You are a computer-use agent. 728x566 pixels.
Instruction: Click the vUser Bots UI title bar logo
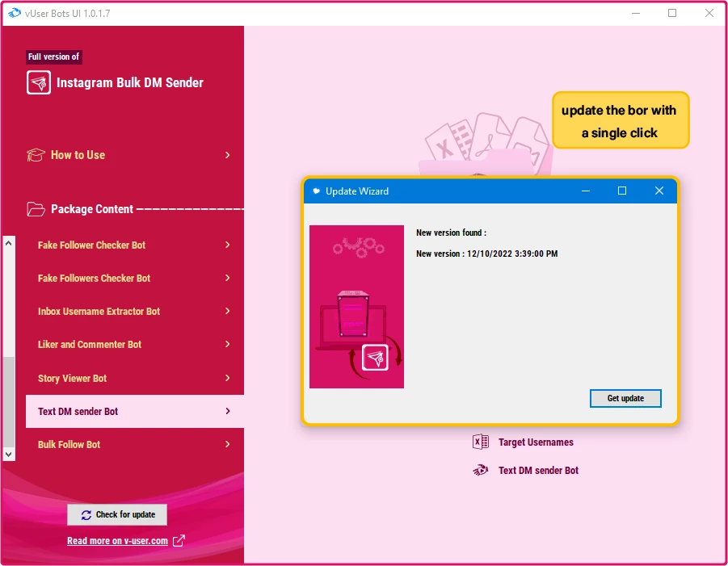(15, 13)
